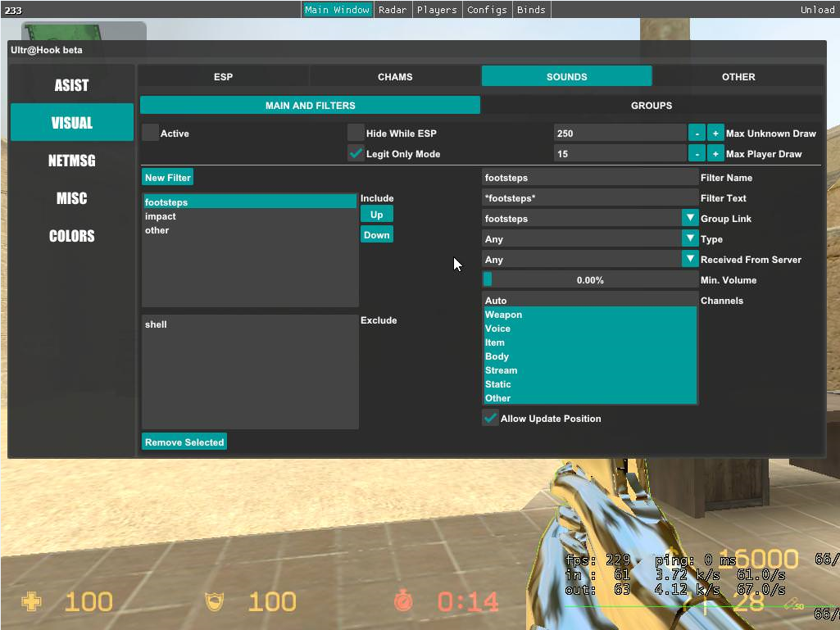Toggle Static channel
The height and width of the screenshot is (630, 840).
(590, 384)
